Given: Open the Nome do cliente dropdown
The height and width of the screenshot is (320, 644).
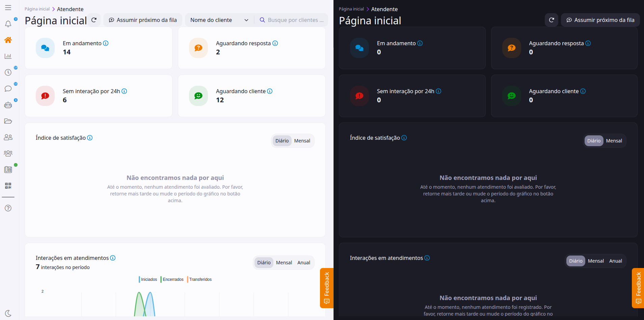Looking at the screenshot, I should pyautogui.click(x=219, y=20).
